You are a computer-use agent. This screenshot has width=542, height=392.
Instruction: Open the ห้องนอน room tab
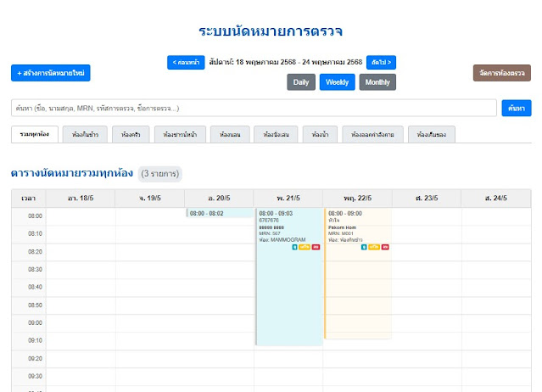(x=228, y=134)
